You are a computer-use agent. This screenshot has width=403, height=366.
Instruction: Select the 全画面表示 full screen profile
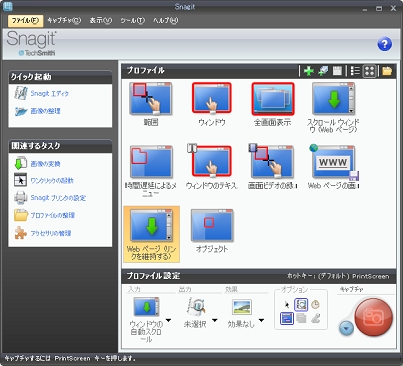point(273,104)
